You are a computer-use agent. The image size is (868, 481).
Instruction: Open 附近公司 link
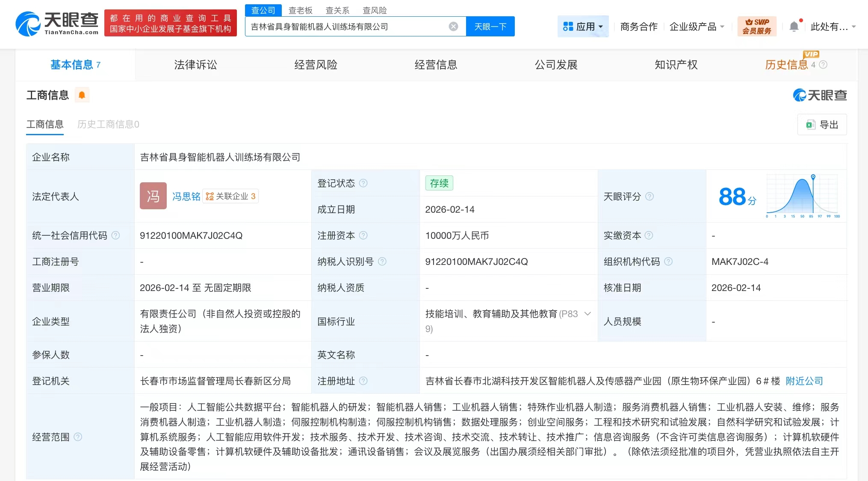click(x=804, y=381)
